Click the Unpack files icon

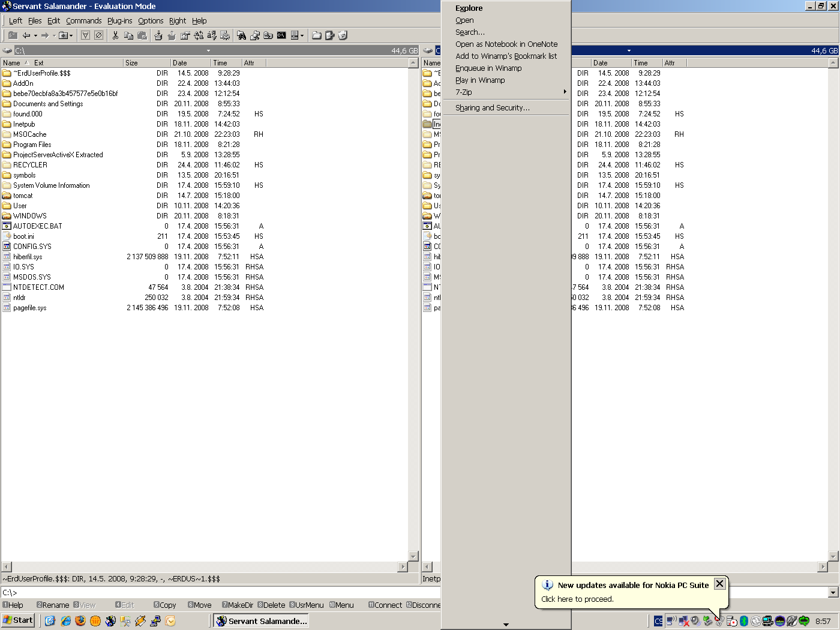point(172,35)
